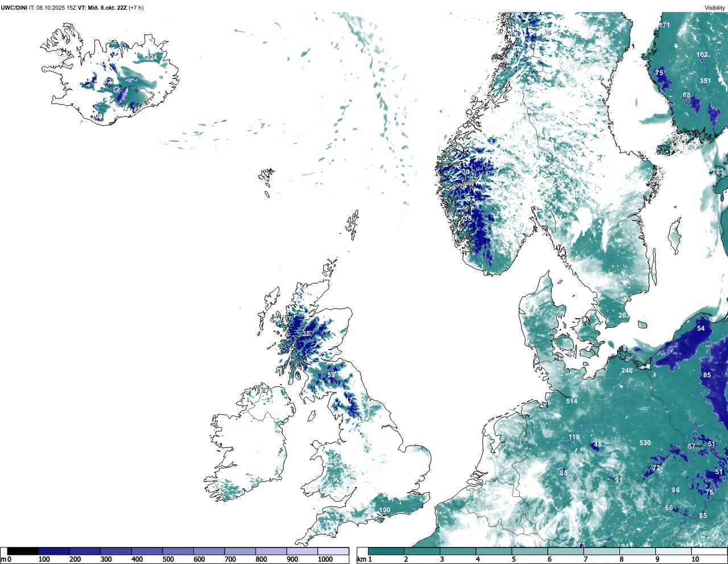The height and width of the screenshot is (564, 728).
Task: Click the '171' value near the top-right
Action: tap(664, 25)
